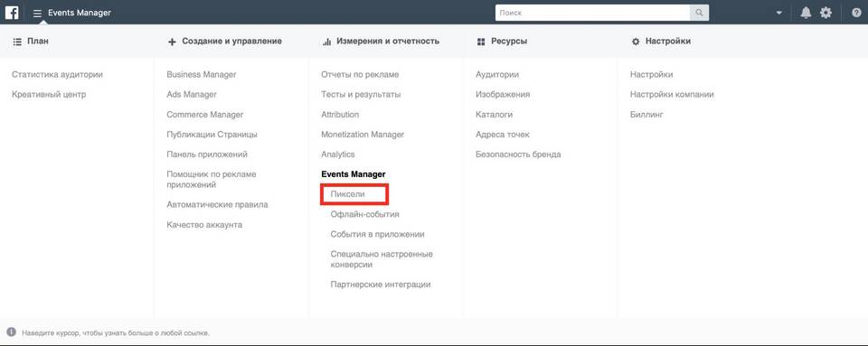868x346 pixels.
Task: Click inside the Поиск search field
Action: (x=593, y=13)
